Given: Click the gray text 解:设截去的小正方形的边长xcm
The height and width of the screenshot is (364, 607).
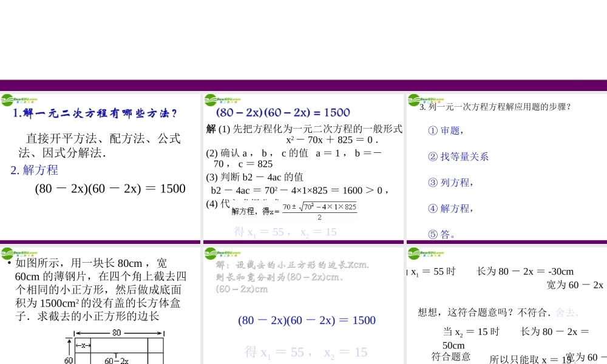Looking at the screenshot, I should (293, 265).
